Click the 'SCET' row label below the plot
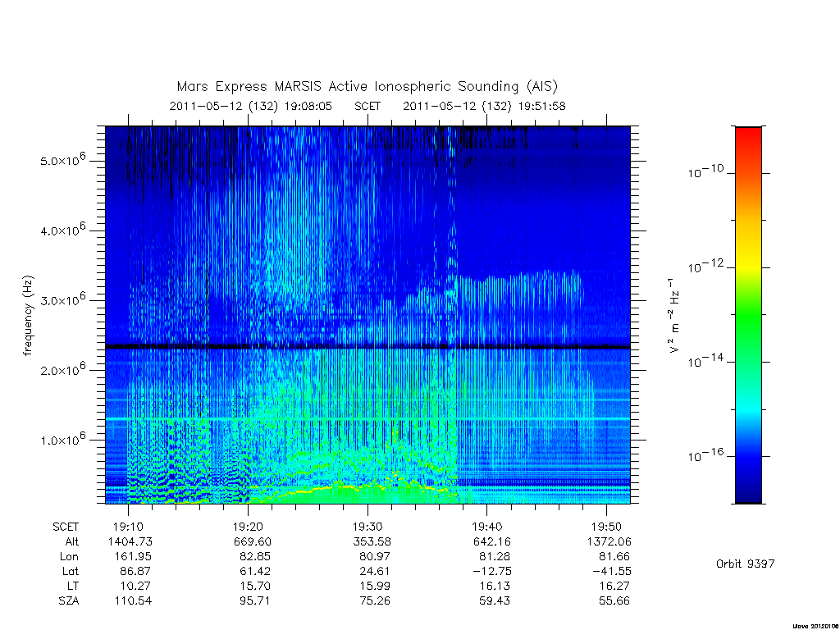840x630 pixels. click(66, 527)
